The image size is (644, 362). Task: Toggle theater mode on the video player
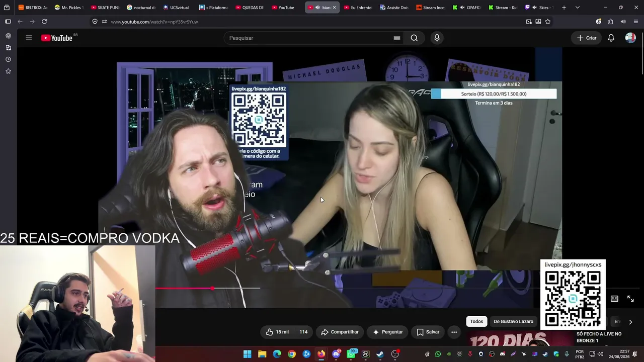(x=614, y=299)
